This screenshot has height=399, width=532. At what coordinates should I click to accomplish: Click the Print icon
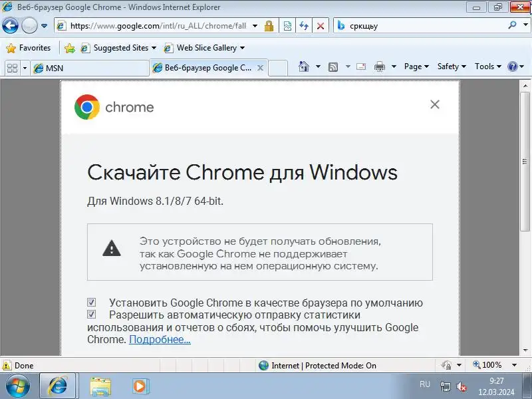click(x=379, y=67)
